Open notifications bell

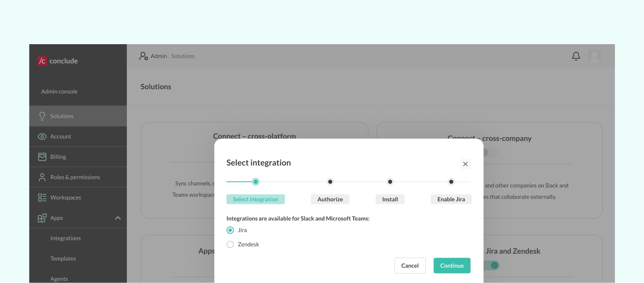tap(576, 56)
